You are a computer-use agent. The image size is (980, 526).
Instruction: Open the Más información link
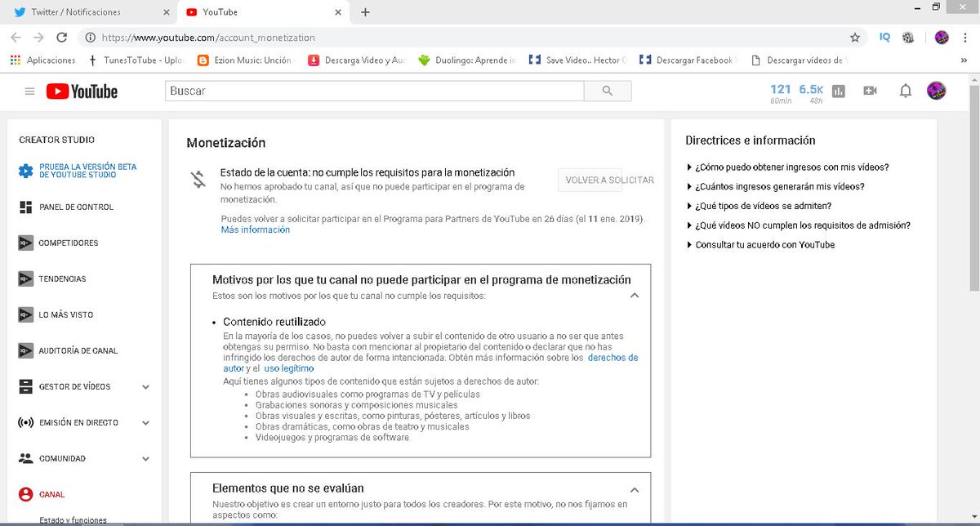(x=256, y=230)
